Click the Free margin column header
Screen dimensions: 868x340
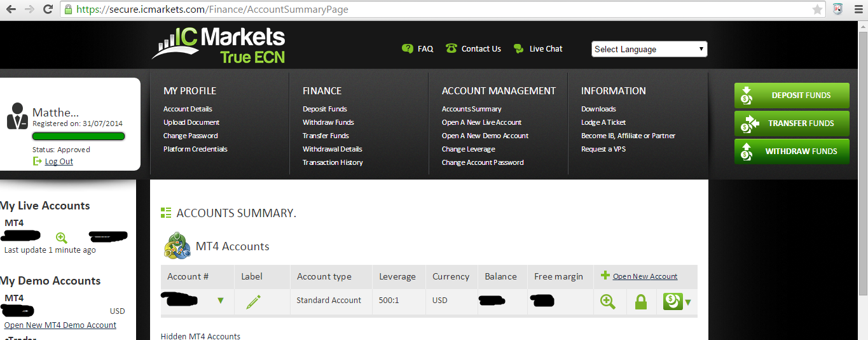click(x=558, y=276)
